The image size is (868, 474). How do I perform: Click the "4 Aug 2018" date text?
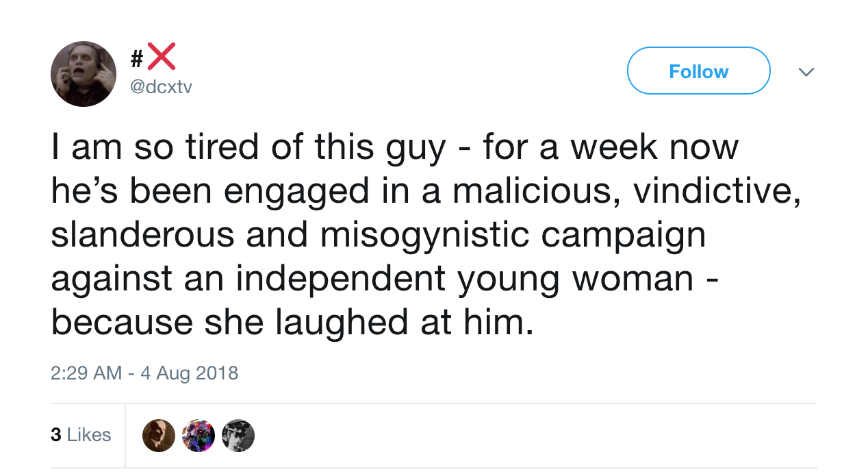tap(190, 373)
